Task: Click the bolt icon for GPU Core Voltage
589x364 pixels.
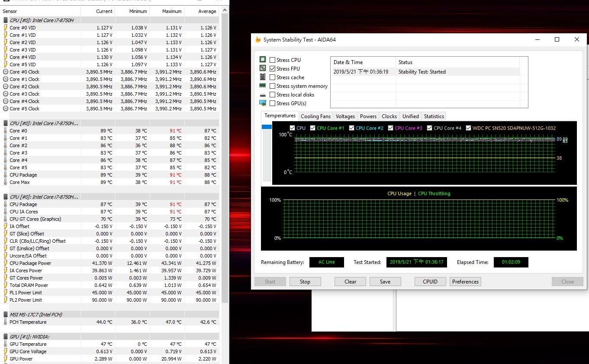Action: (6, 351)
